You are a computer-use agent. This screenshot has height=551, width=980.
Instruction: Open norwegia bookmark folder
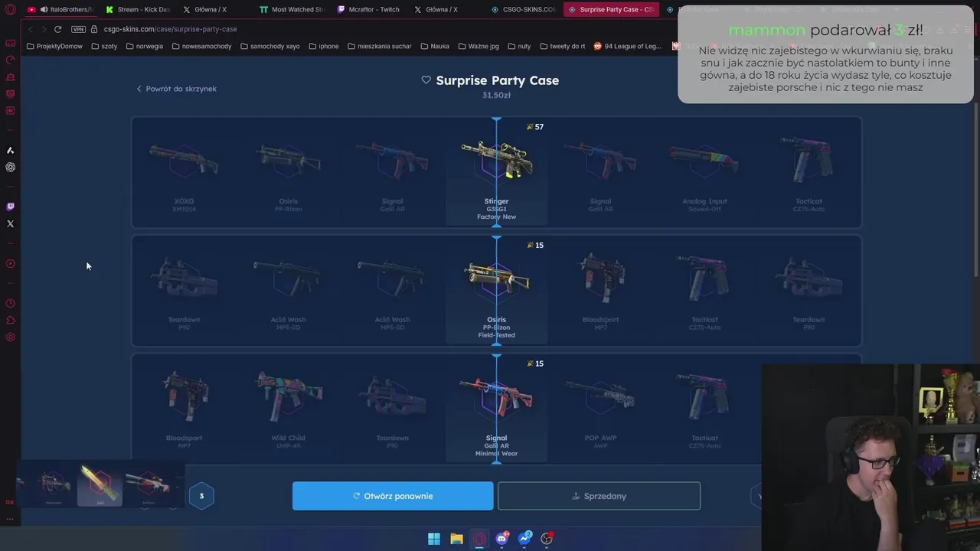click(x=145, y=46)
